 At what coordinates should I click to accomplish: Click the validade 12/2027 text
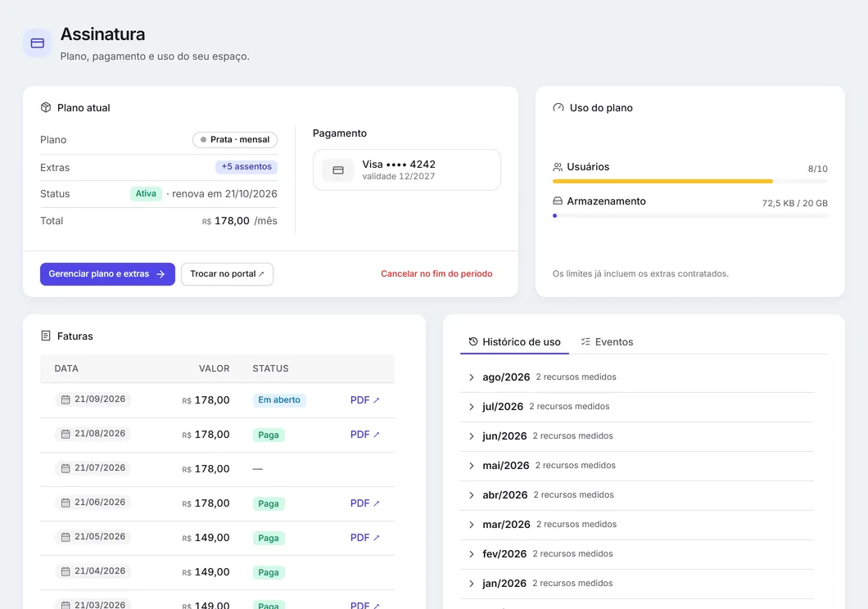click(399, 177)
